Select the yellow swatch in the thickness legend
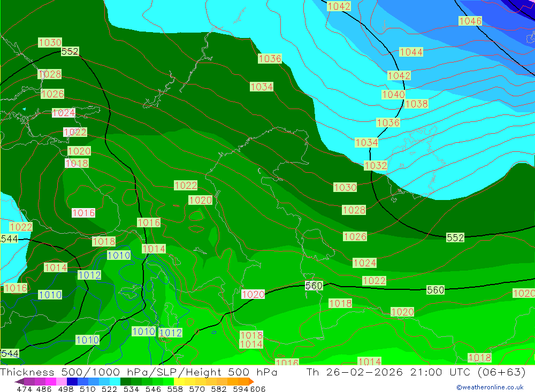This screenshot has width=535, height=392. pyautogui.click(x=179, y=382)
